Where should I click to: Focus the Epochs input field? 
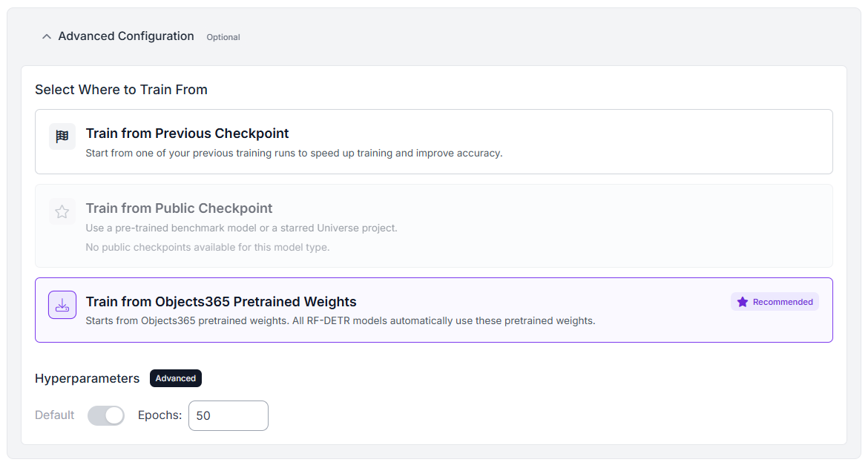228,416
